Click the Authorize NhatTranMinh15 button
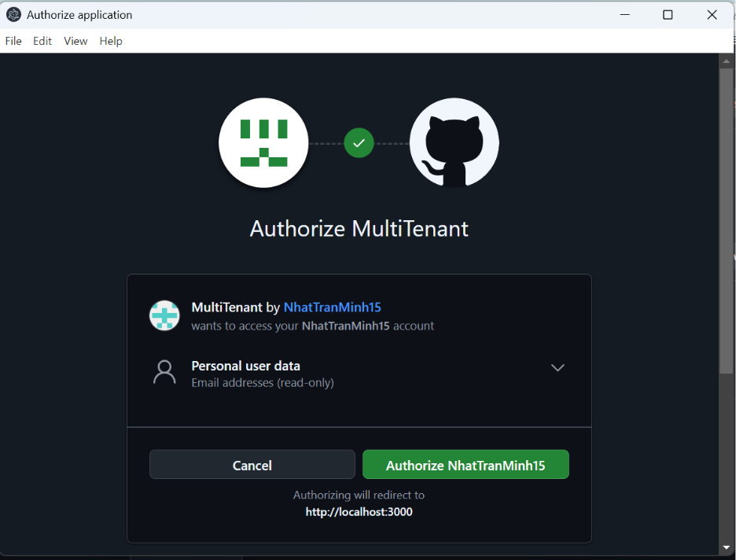736x560 pixels. point(466,465)
